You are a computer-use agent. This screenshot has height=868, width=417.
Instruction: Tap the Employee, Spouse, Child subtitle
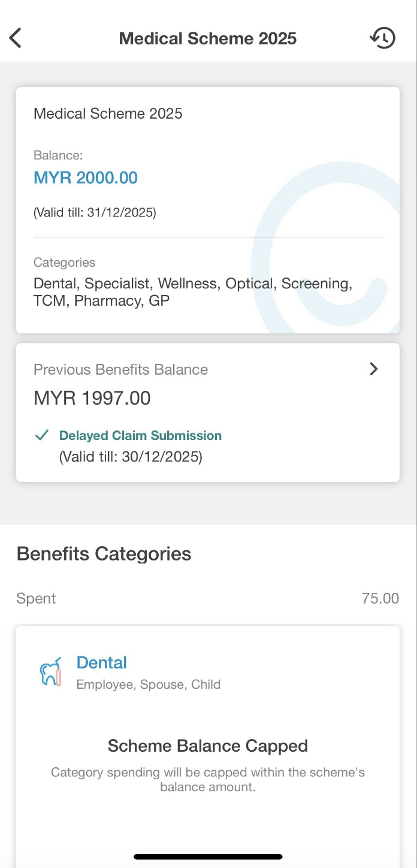[x=149, y=685]
